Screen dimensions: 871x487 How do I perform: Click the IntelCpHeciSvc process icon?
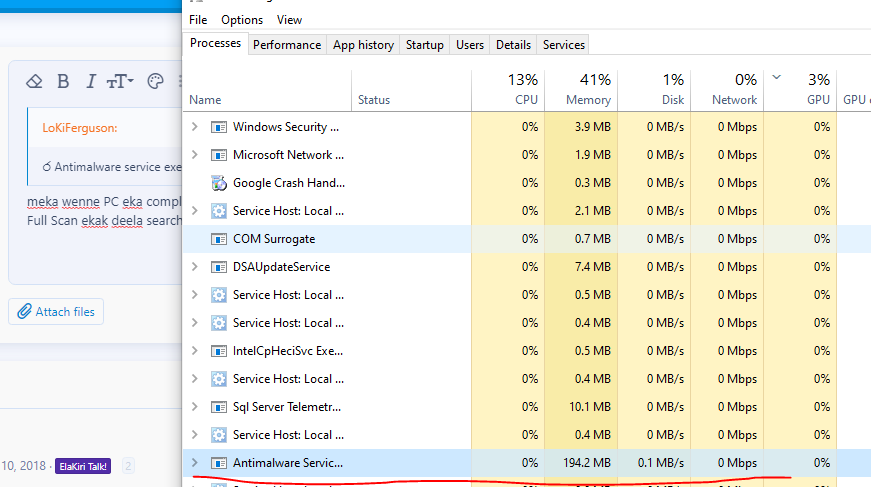pyautogui.click(x=219, y=351)
